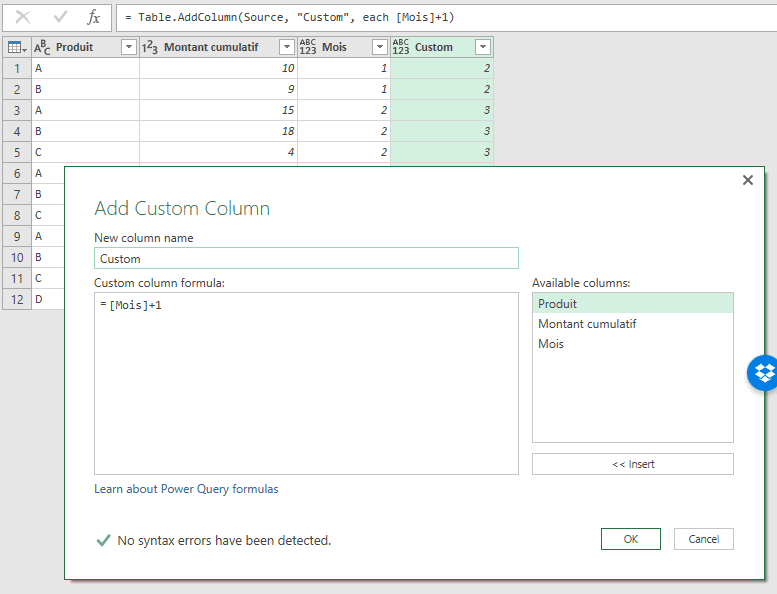
Task: Click the table icon in the grid corner
Action: (x=16, y=47)
